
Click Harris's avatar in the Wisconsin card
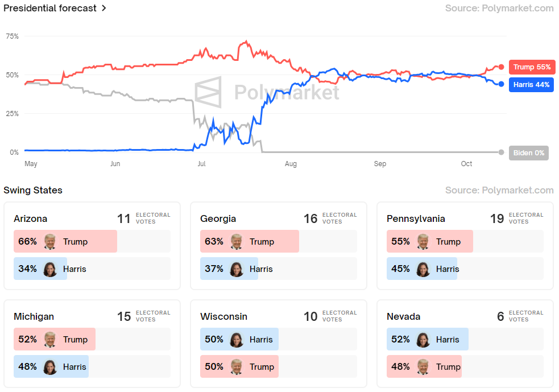pos(237,340)
